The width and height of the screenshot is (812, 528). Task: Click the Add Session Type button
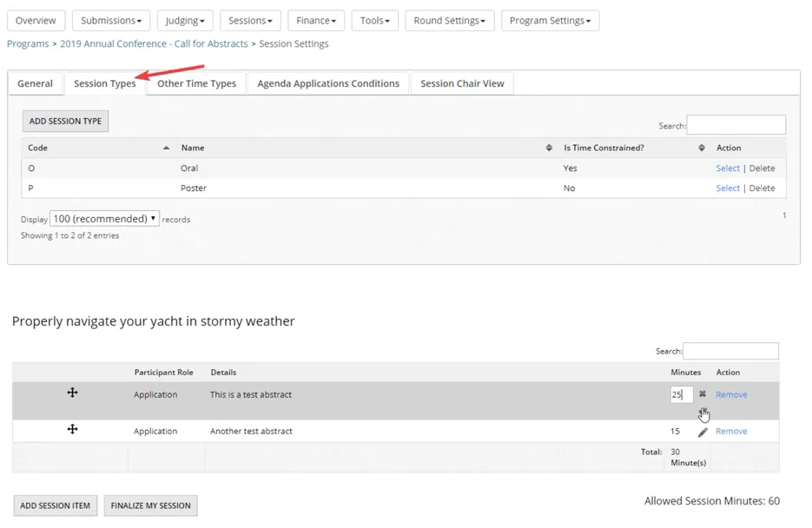(65, 121)
